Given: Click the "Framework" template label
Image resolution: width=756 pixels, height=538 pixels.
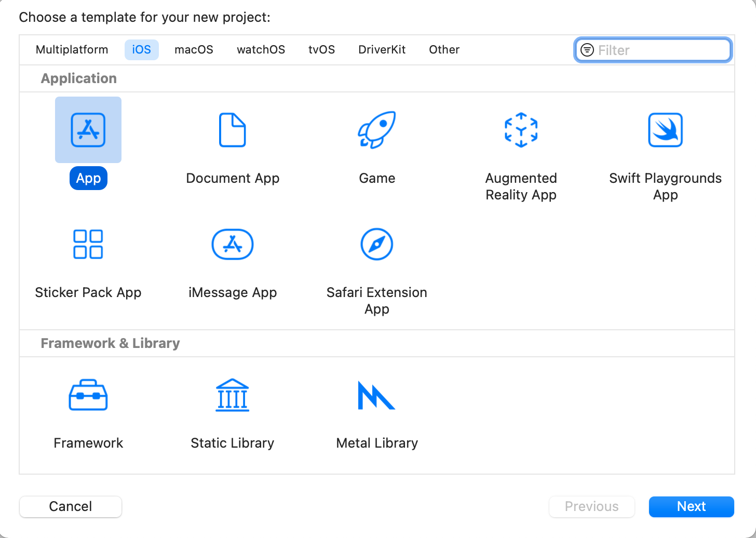Looking at the screenshot, I should click(x=88, y=443).
